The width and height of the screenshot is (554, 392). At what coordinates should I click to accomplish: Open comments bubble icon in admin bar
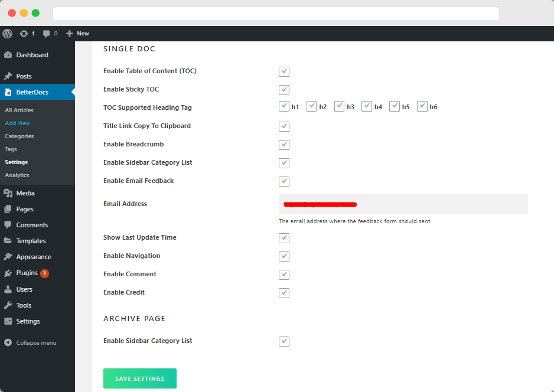tap(46, 34)
